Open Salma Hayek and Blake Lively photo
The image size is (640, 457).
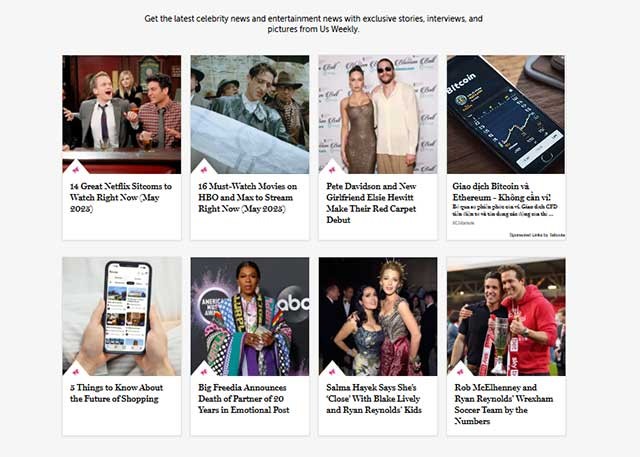[x=378, y=316]
